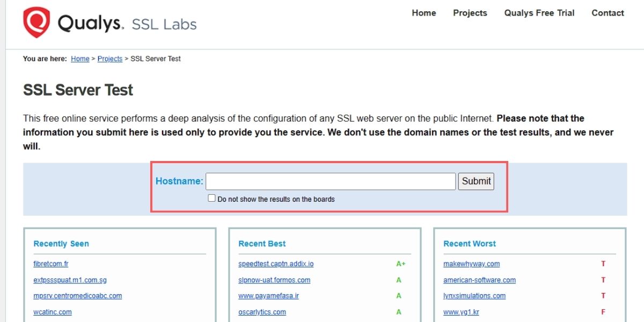The image size is (644, 322).
Task: Open makewhyway.com in Recent Worst
Action: point(472,264)
